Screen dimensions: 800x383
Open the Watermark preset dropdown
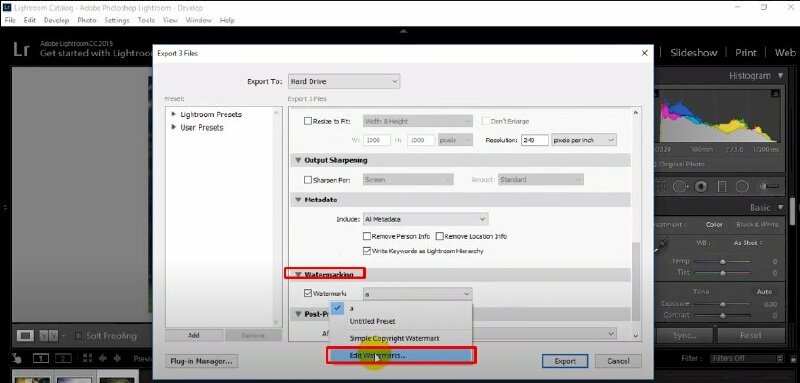[x=417, y=294]
